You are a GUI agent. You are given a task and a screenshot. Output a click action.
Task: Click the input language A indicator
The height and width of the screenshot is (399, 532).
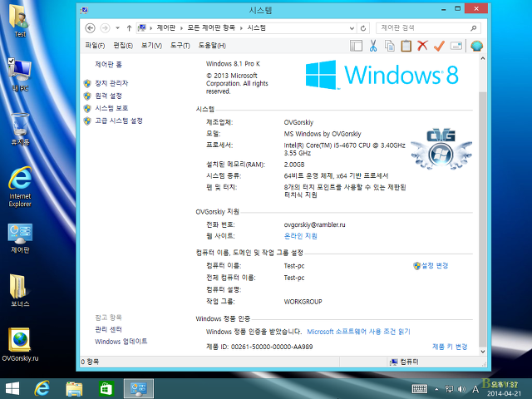[475, 389]
